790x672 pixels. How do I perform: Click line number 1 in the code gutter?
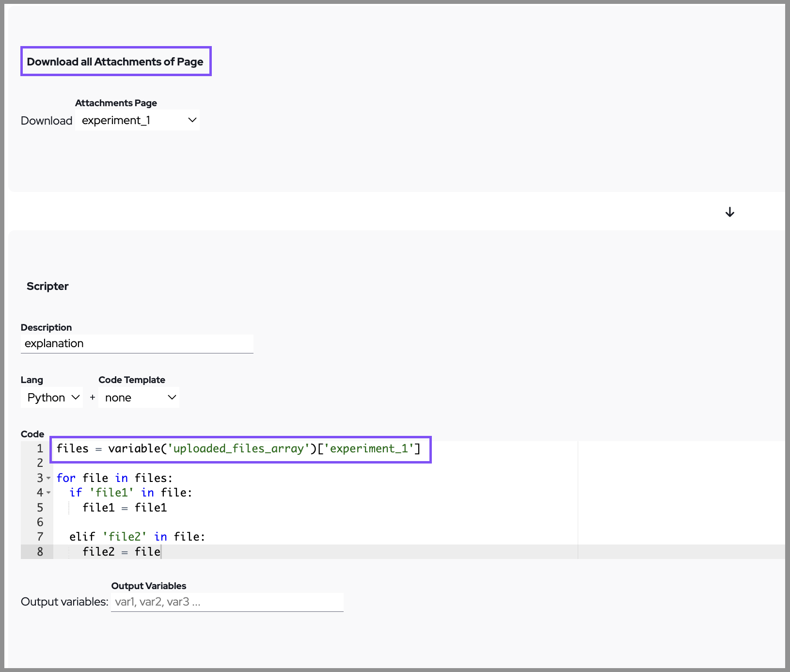[x=40, y=448]
